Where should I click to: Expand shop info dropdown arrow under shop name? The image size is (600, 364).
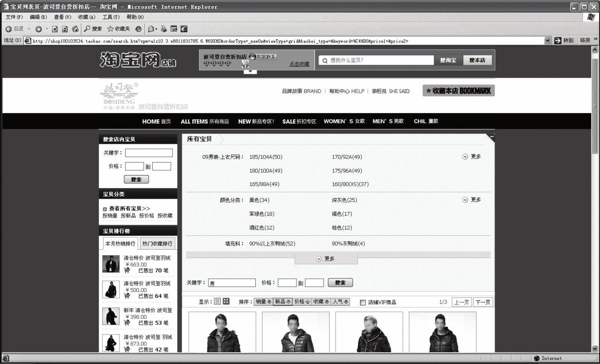pos(250,72)
